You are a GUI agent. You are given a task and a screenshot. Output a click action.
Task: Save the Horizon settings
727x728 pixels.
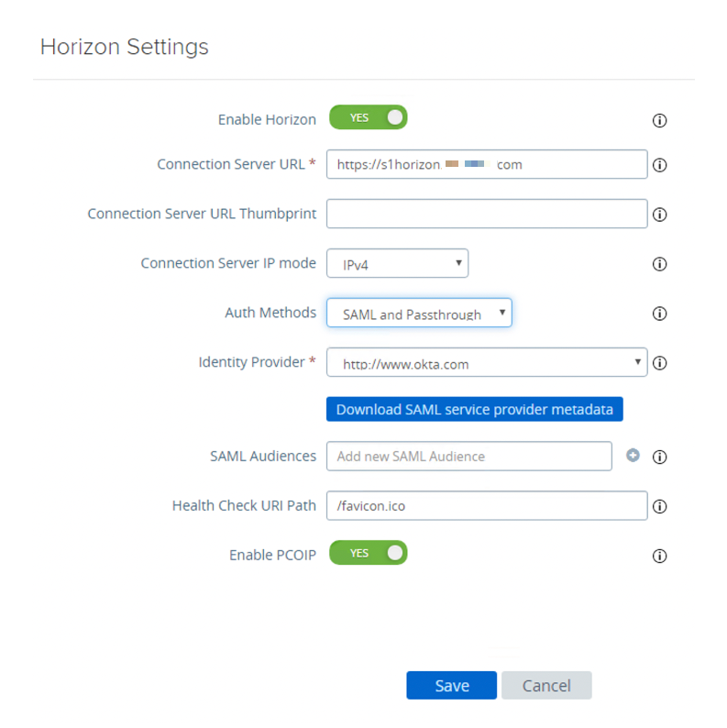451,686
